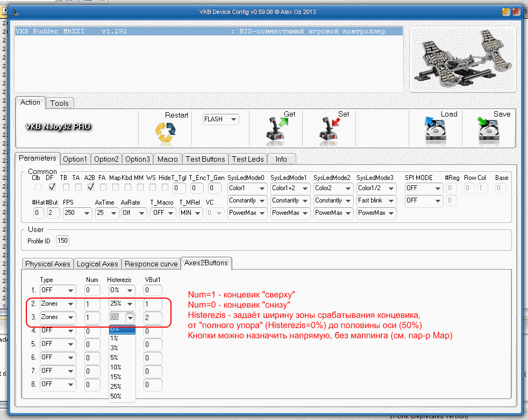The image size is (528, 420).
Task: Click the Profile ID field 150
Action: [62, 241]
